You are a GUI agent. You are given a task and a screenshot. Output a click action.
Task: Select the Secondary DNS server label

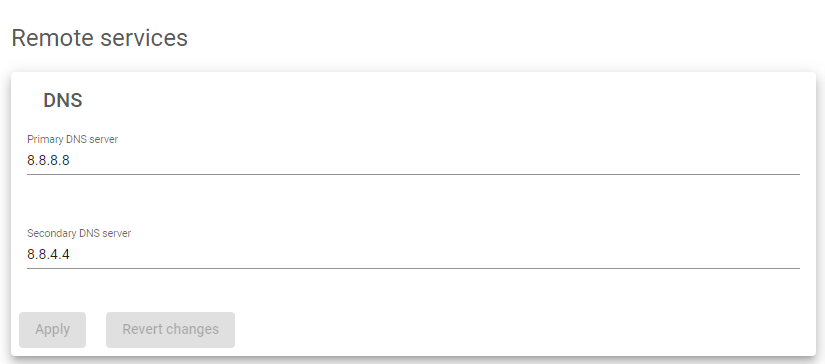tap(79, 234)
